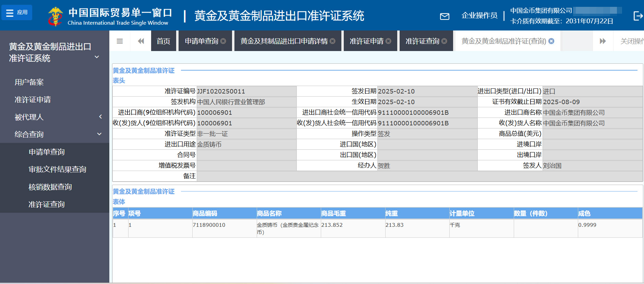
Task: Click the logout icon at top right
Action: (638, 16)
